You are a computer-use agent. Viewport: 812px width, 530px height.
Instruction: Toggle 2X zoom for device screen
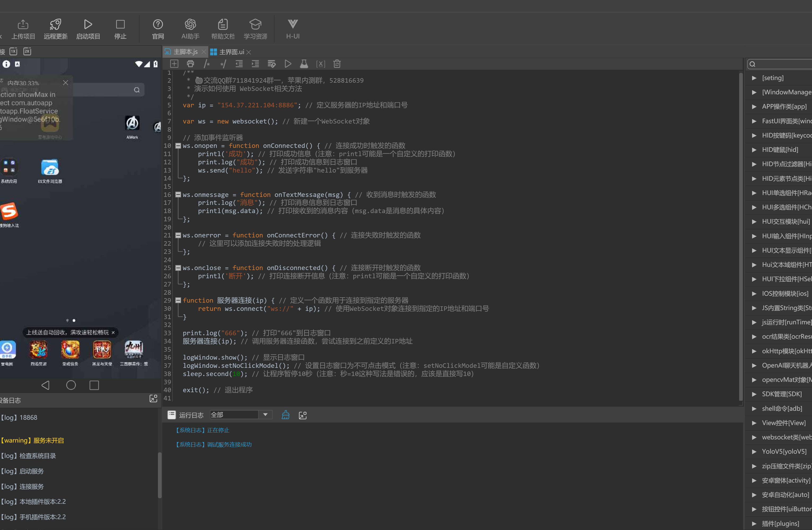pyautogui.click(x=27, y=51)
